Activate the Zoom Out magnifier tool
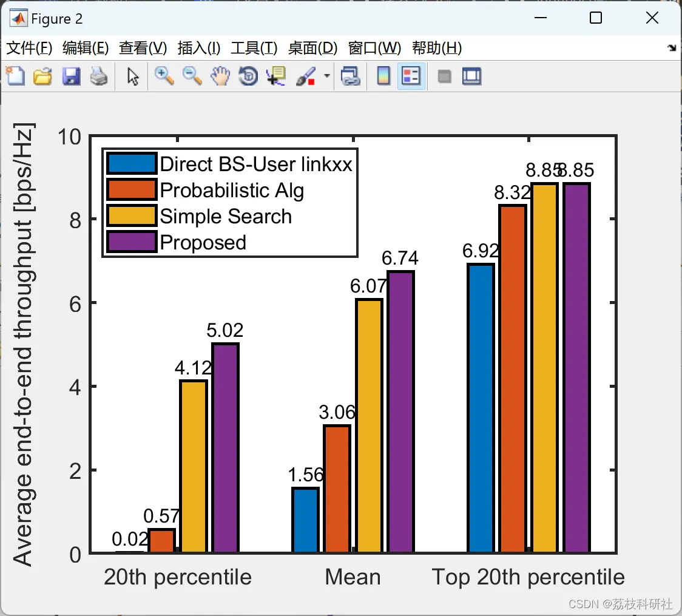The width and height of the screenshot is (682, 616). coord(192,76)
